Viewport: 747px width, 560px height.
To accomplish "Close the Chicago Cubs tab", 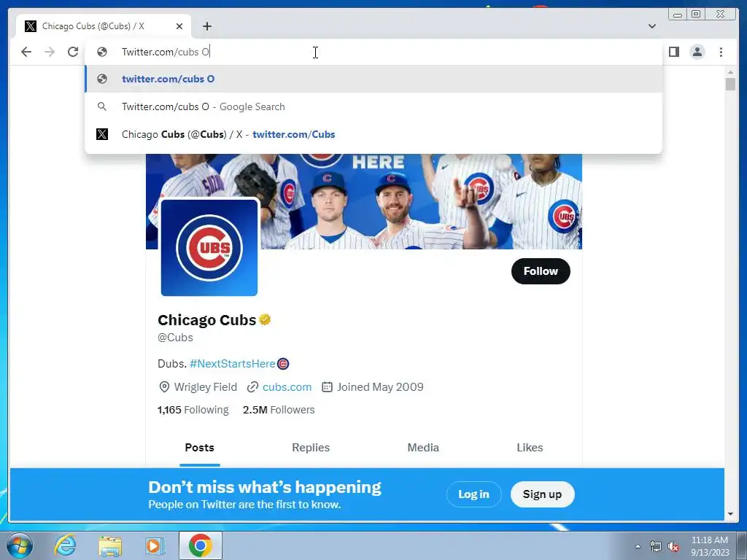I will [179, 26].
